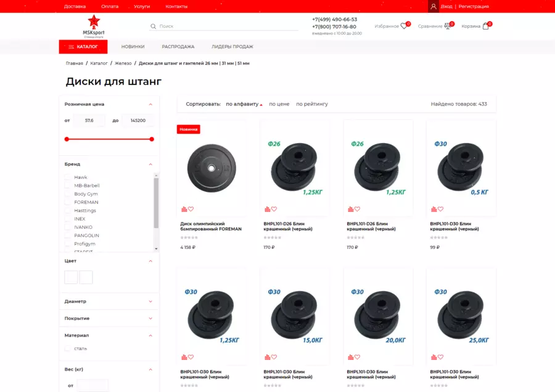
Task: Open the КАТАЛОГ menu button
Action: 83,47
